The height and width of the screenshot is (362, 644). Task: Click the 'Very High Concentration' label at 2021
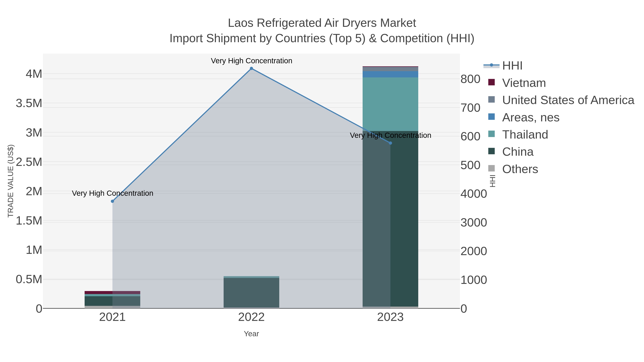(x=113, y=193)
